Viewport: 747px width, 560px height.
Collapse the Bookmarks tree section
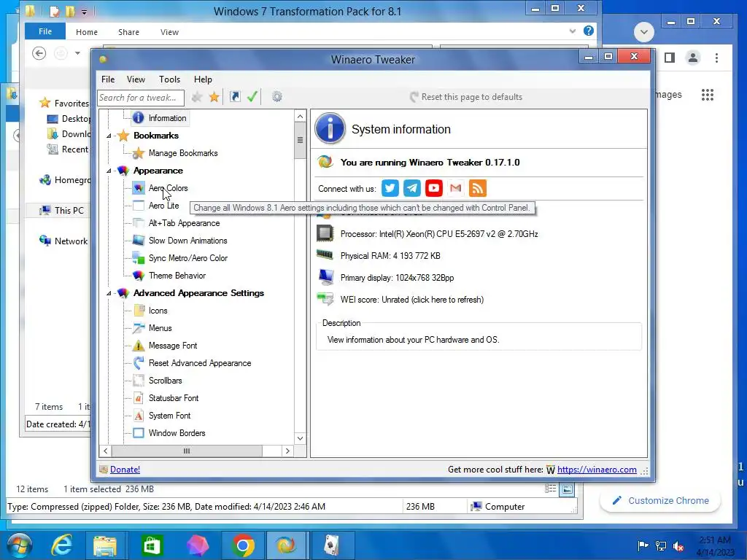coord(109,136)
